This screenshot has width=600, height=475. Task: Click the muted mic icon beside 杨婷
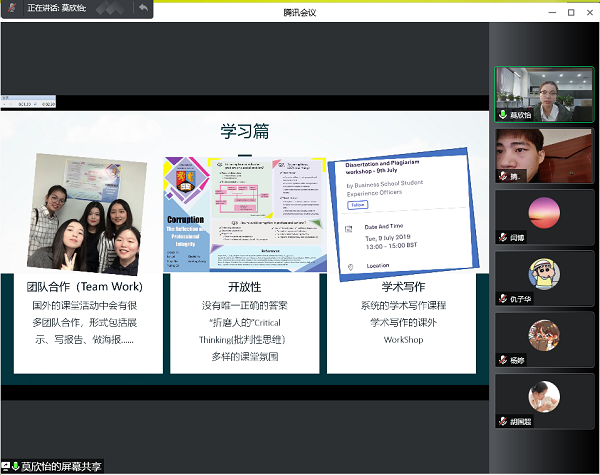(x=503, y=361)
